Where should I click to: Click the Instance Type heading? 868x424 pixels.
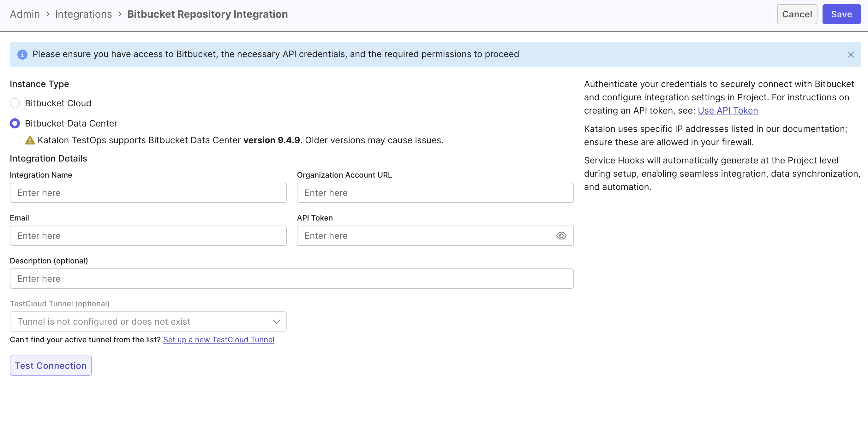coord(39,84)
